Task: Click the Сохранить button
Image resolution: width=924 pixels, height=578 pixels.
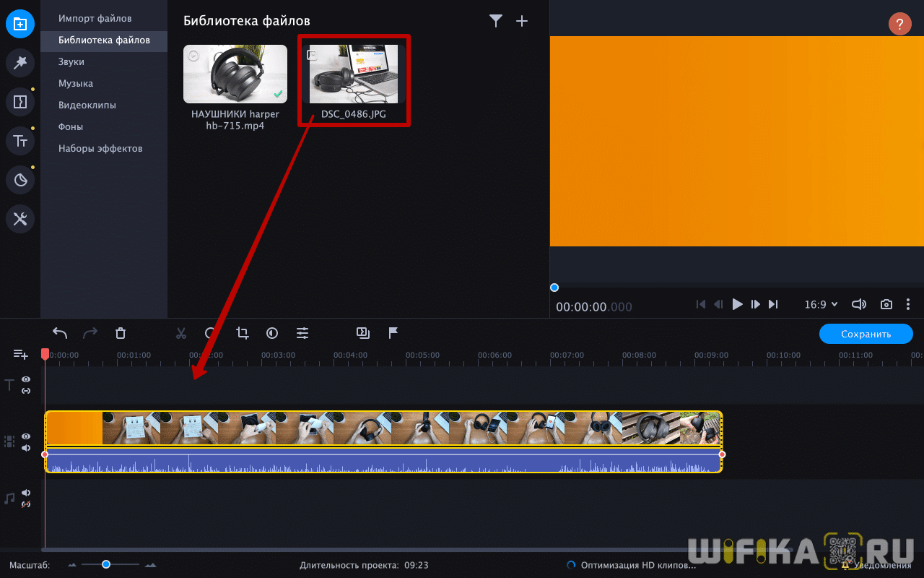Action: click(x=866, y=334)
